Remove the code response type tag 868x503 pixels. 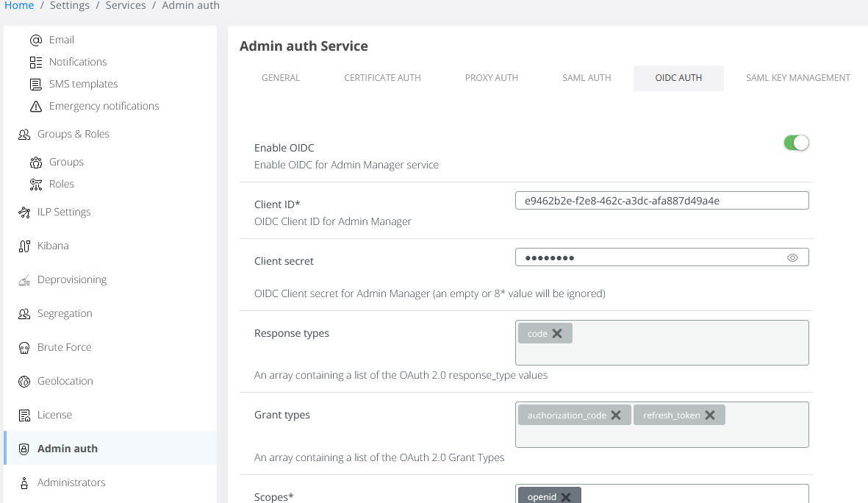[557, 333]
